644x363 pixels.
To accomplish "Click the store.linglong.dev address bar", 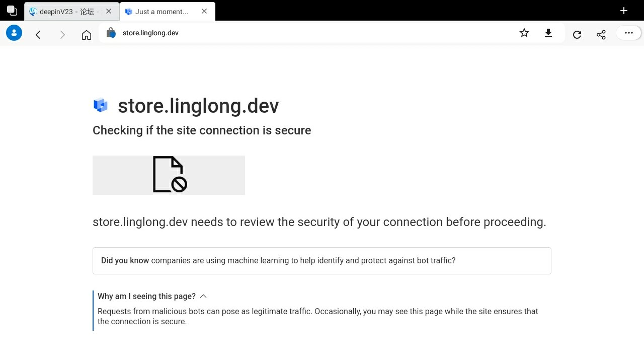I will (x=302, y=33).
